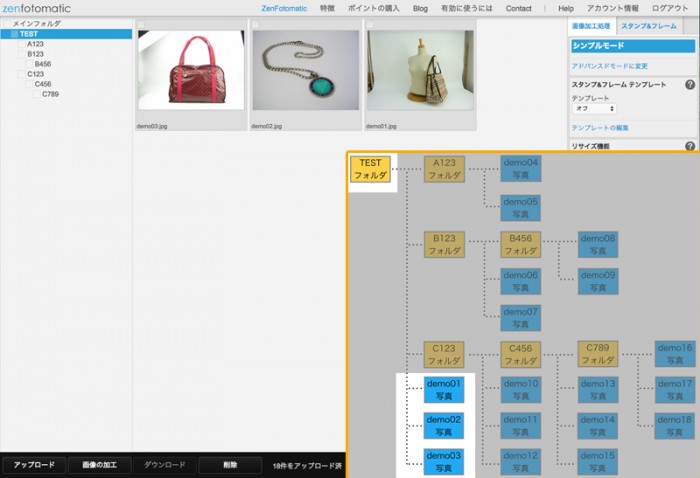Tick checkbox on demo01.jpg thumbnail
The height and width of the screenshot is (478, 700).
[370, 24]
